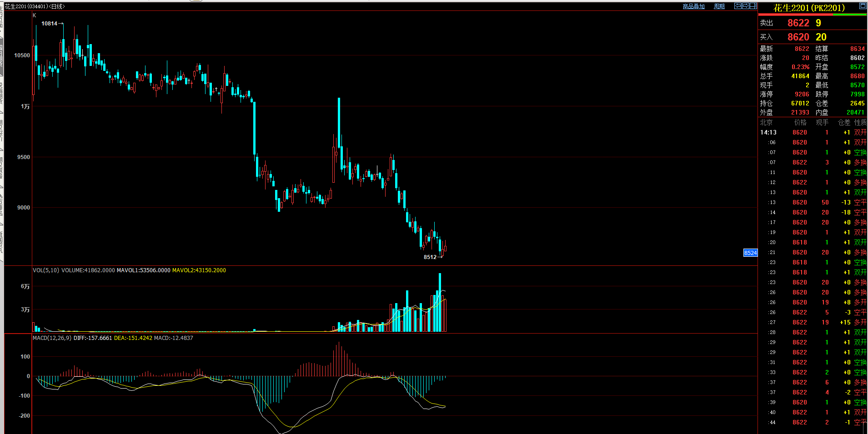Click the 涨停 value 9206

pos(802,94)
